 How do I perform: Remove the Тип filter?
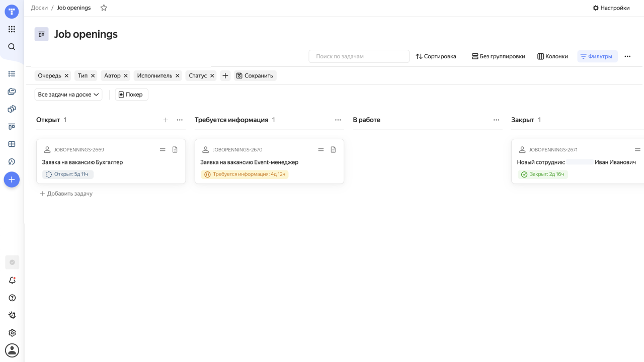[93, 75]
